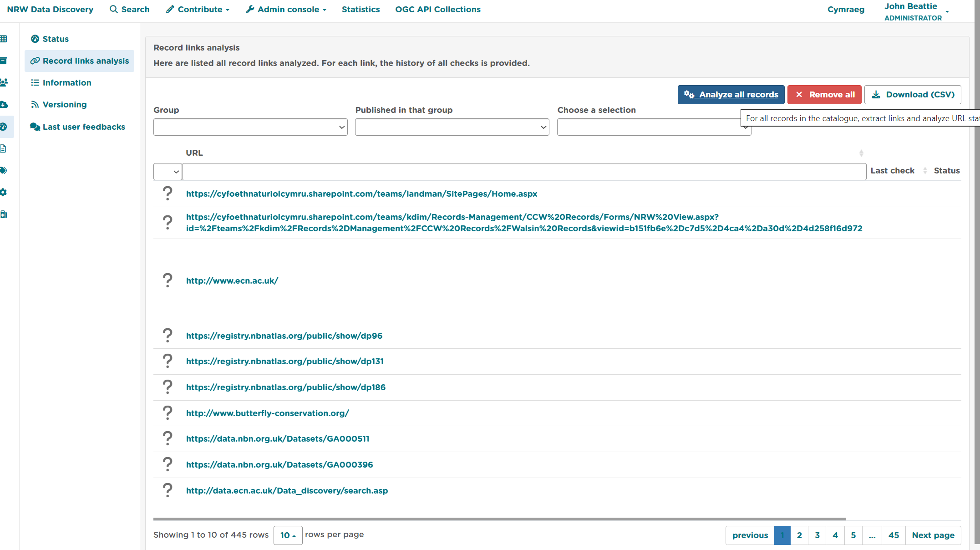Click question mark status for butterfly-conservation.org row

point(168,413)
